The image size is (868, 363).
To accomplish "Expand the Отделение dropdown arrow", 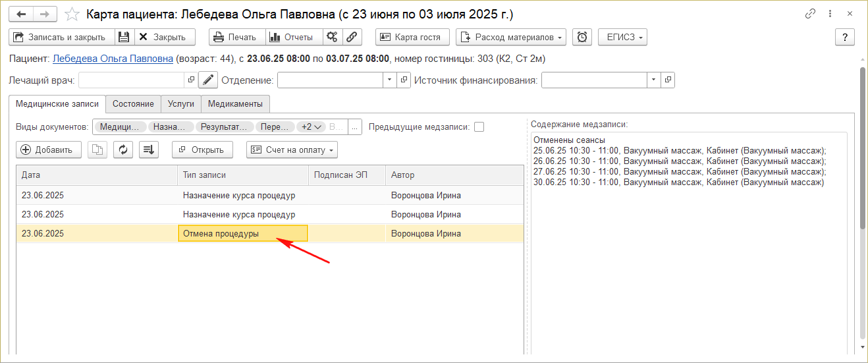I will (390, 80).
